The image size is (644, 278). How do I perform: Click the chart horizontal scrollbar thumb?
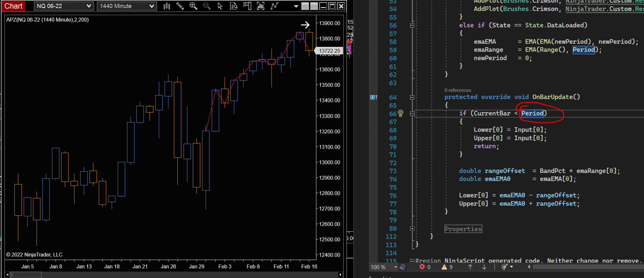point(26,275)
